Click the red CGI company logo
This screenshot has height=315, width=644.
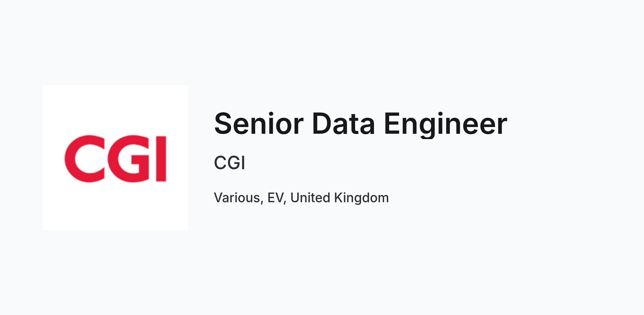[x=115, y=159]
